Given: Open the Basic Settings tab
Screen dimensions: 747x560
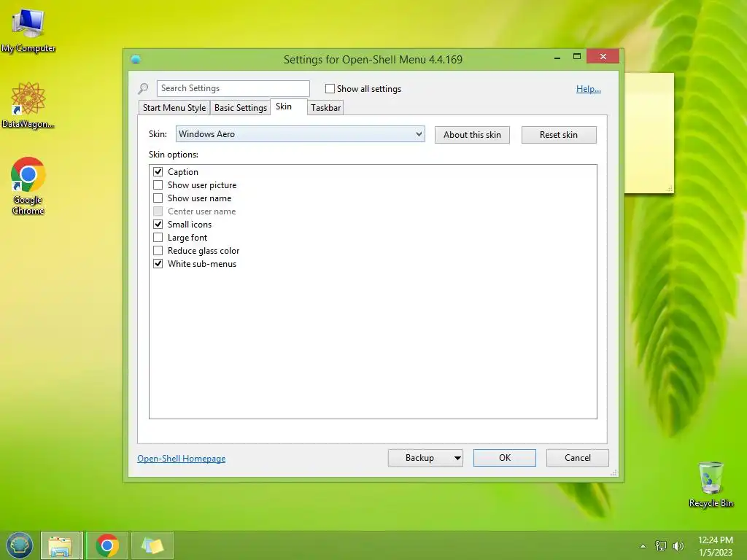Looking at the screenshot, I should tap(241, 108).
